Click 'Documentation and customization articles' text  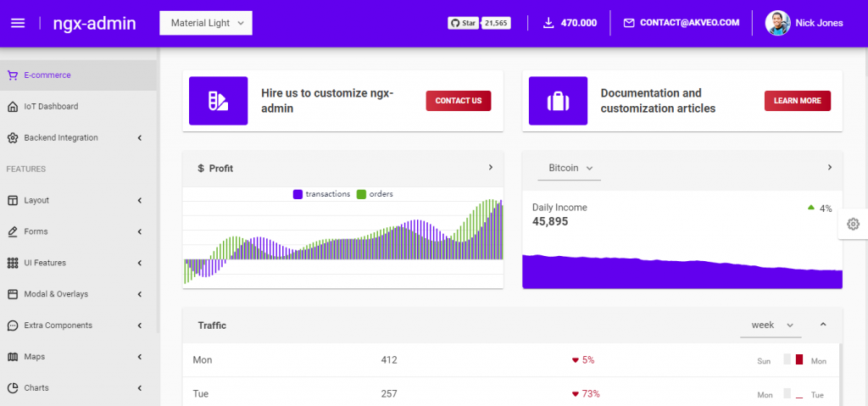(x=658, y=101)
